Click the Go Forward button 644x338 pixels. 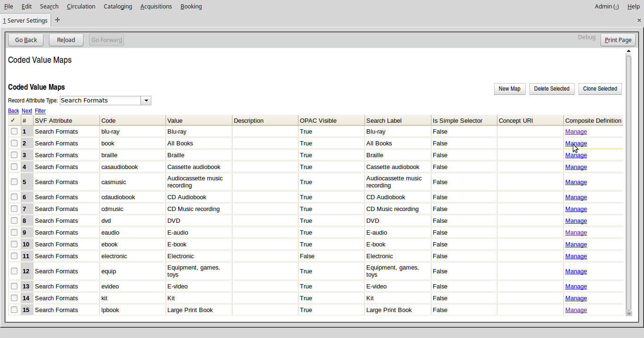pyautogui.click(x=107, y=40)
